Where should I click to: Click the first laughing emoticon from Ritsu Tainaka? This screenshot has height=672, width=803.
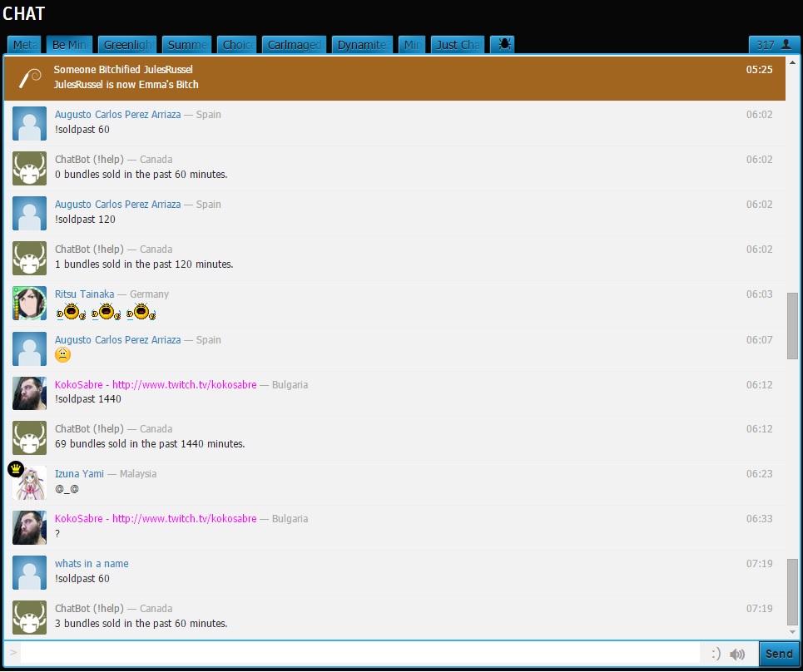71,312
